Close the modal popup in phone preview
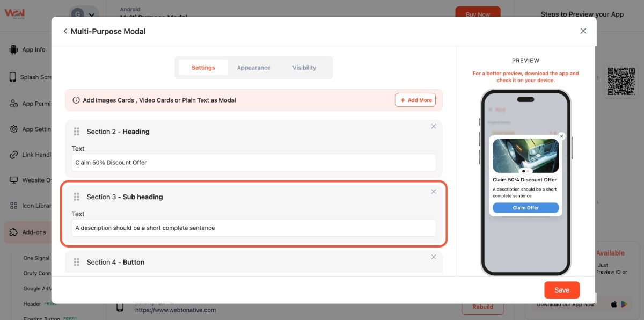Viewport: 644px width, 320px height. [x=561, y=136]
